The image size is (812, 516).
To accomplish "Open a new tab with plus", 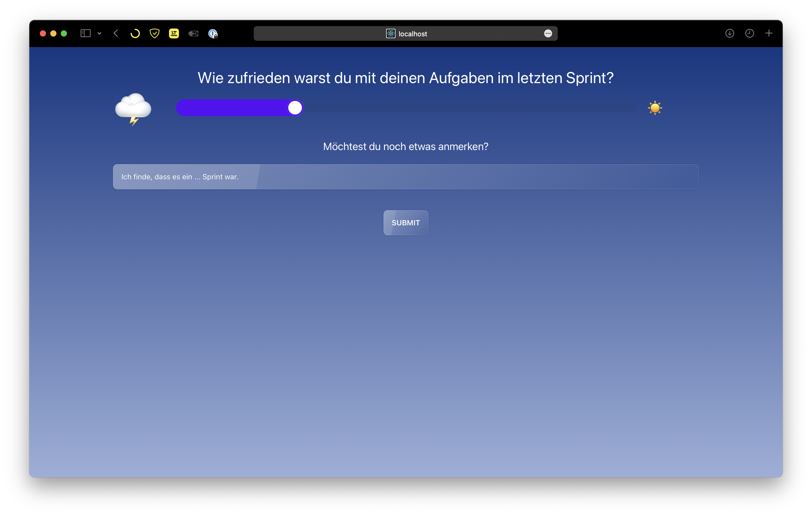I will pos(769,33).
